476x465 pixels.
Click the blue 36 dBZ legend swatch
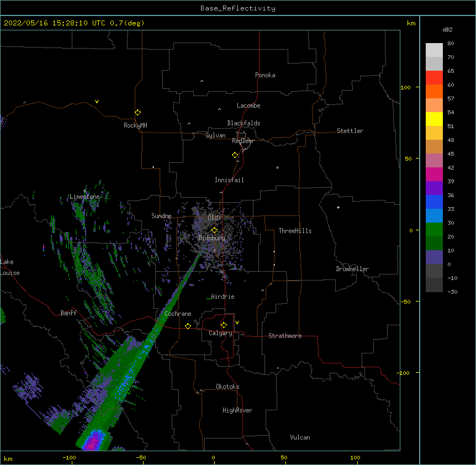tap(434, 202)
